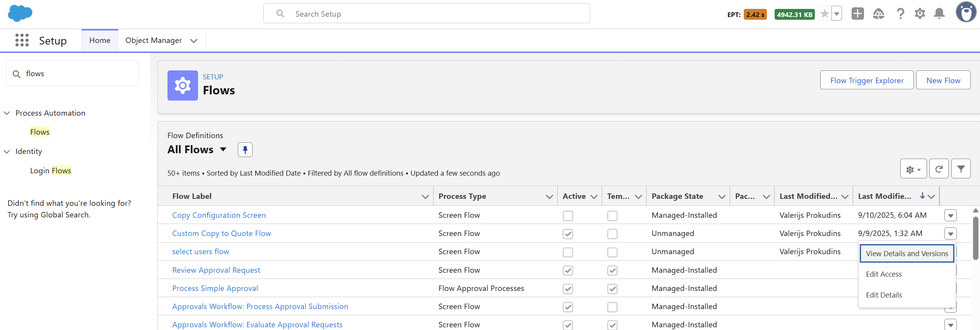The image size is (980, 330).
Task: Click the Salesforce cloud logo
Action: point(20,14)
